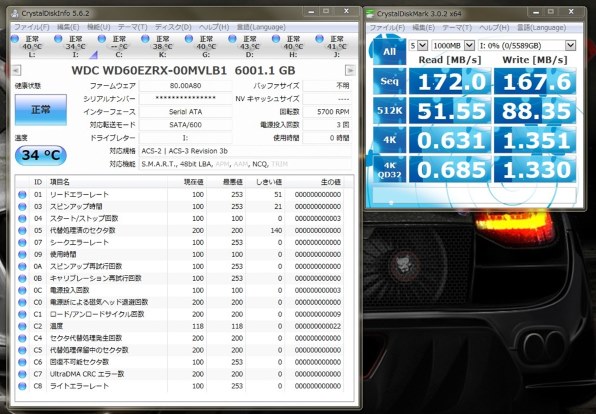Open 編集(E) menu in CrystalDiskInfo
The image size is (596, 414).
pos(68,27)
